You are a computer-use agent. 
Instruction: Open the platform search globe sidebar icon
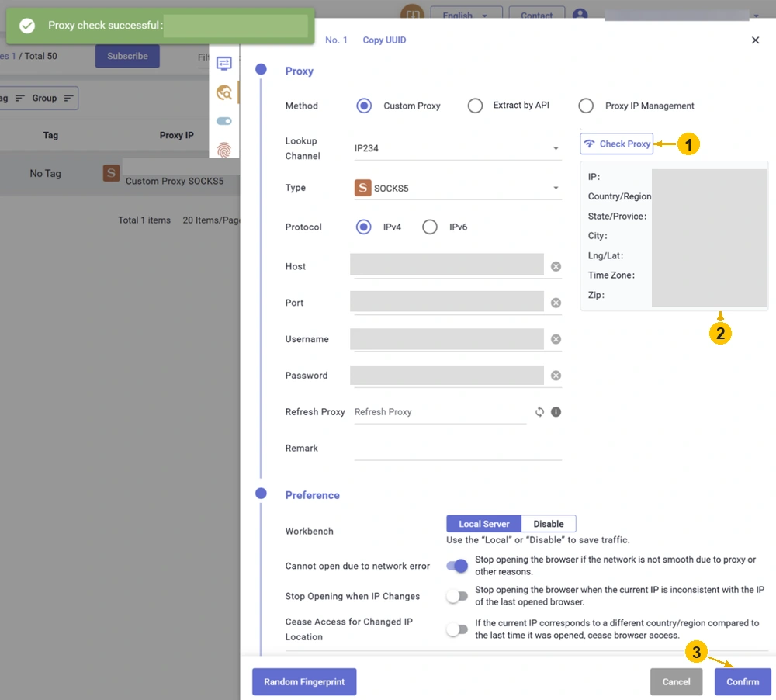pyautogui.click(x=223, y=92)
